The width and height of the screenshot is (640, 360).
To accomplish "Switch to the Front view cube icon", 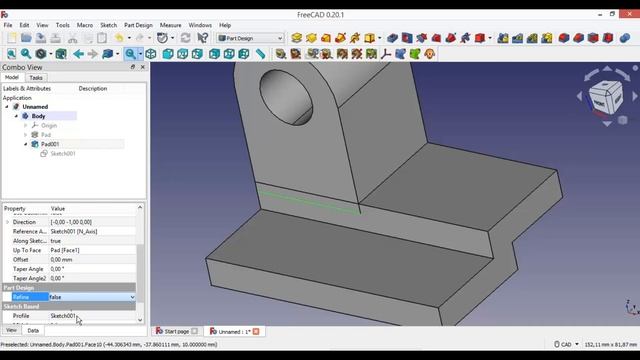I will 168,54.
